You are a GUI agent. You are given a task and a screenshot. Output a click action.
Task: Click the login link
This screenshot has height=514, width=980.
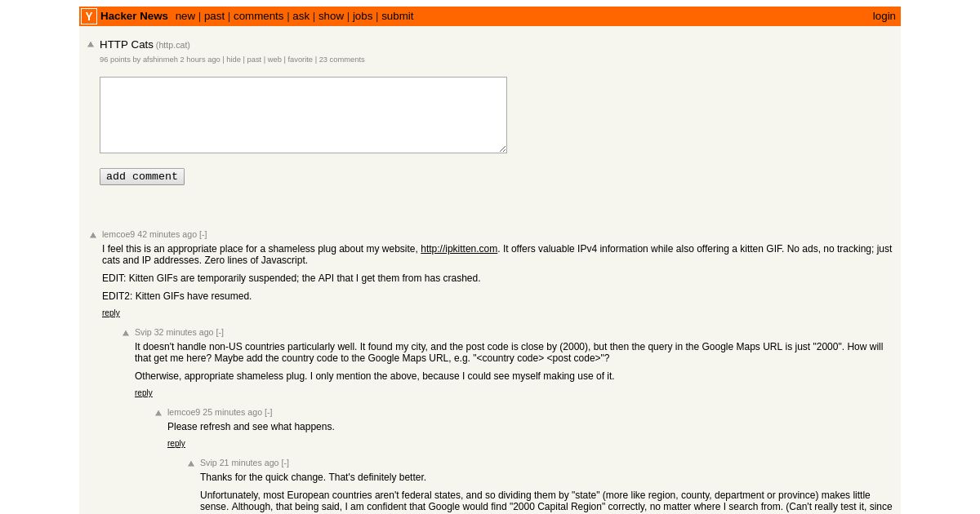point(884,16)
